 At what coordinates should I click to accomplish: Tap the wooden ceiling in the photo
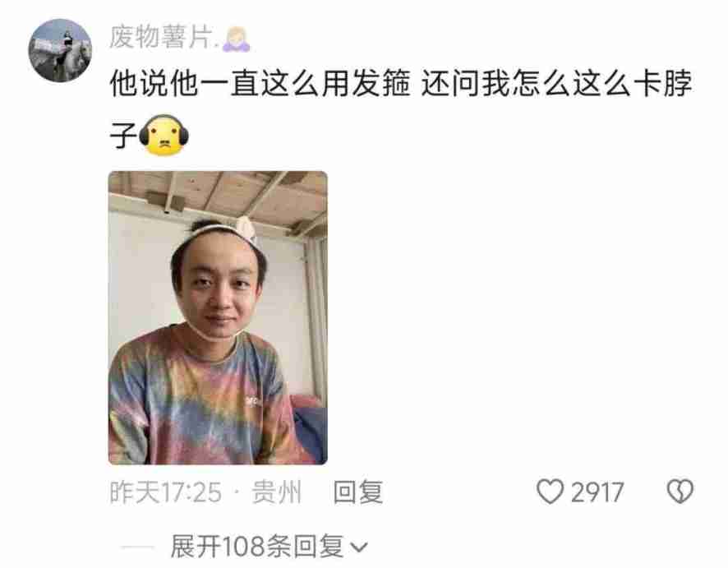click(218, 192)
